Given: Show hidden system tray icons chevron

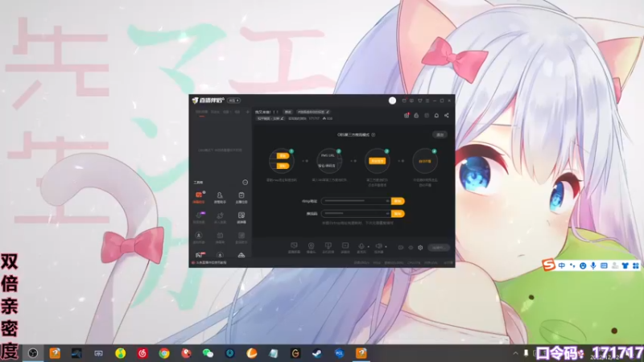Looking at the screenshot, I should tap(515, 353).
